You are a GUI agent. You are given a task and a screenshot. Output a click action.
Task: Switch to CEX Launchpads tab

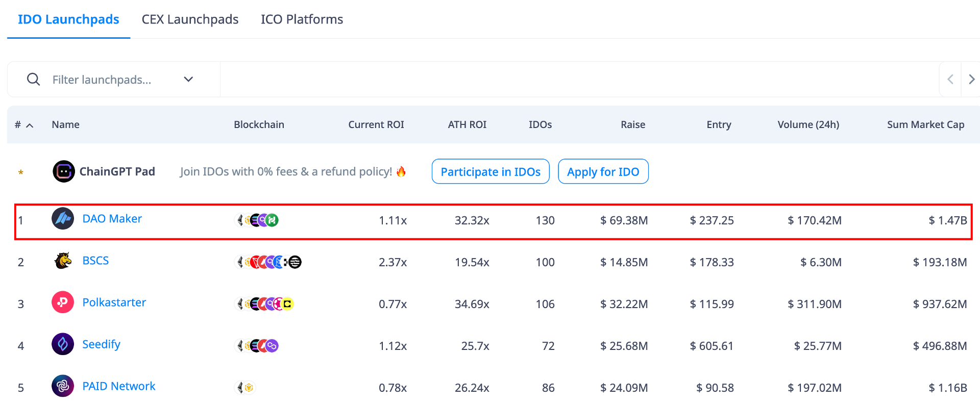190,19
